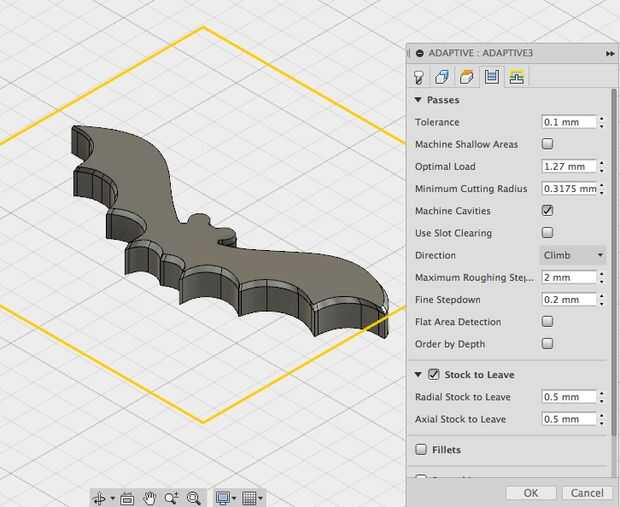620x507 pixels.
Task: Collapse the Passes section
Action: [418, 100]
